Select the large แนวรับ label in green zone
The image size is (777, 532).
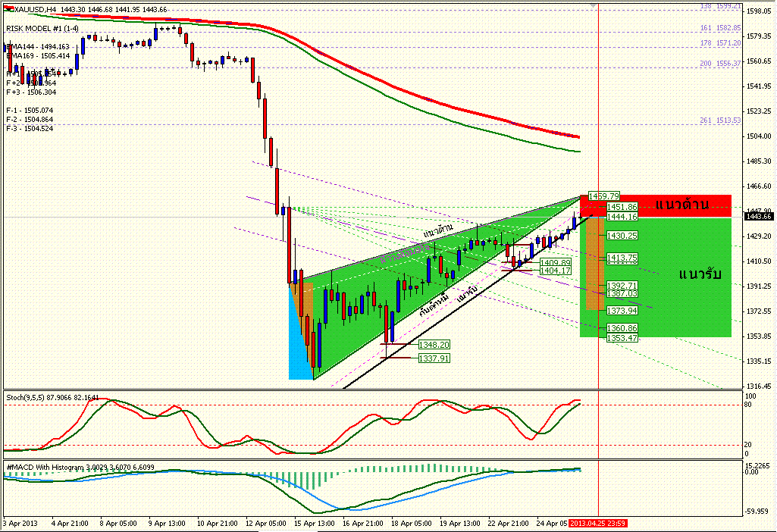pos(700,274)
